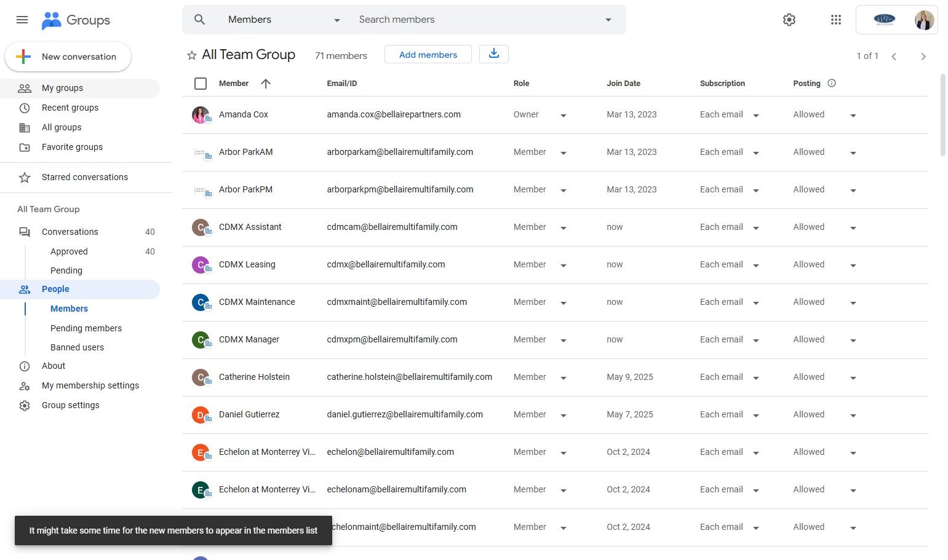948x560 pixels.
Task: Click the Role column header
Action: [521, 84]
